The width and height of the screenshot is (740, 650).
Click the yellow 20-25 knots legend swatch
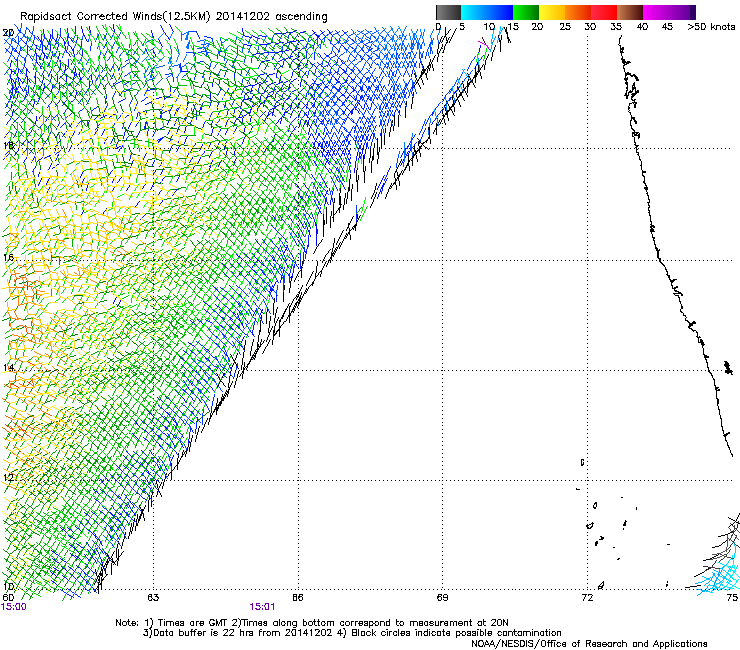552,12
